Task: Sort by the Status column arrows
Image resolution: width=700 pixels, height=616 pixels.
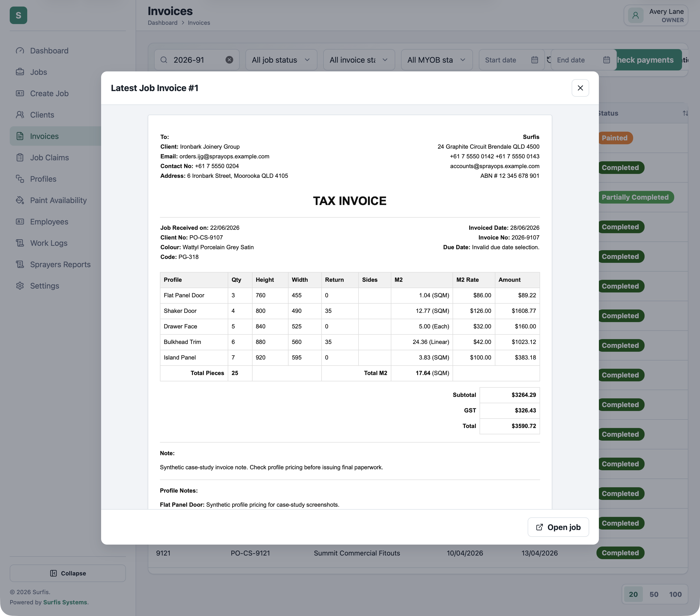Action: [x=685, y=113]
